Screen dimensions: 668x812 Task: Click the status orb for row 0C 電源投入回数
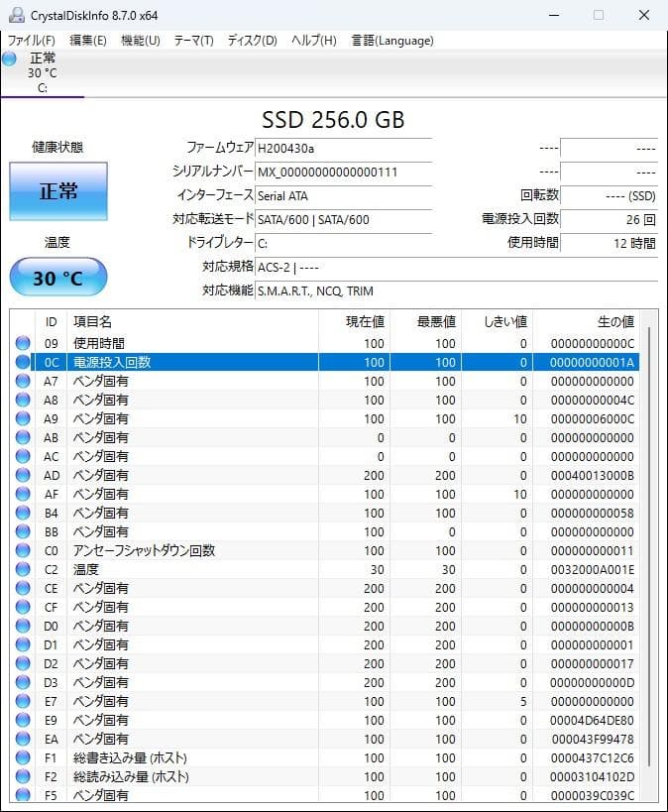coord(23,362)
